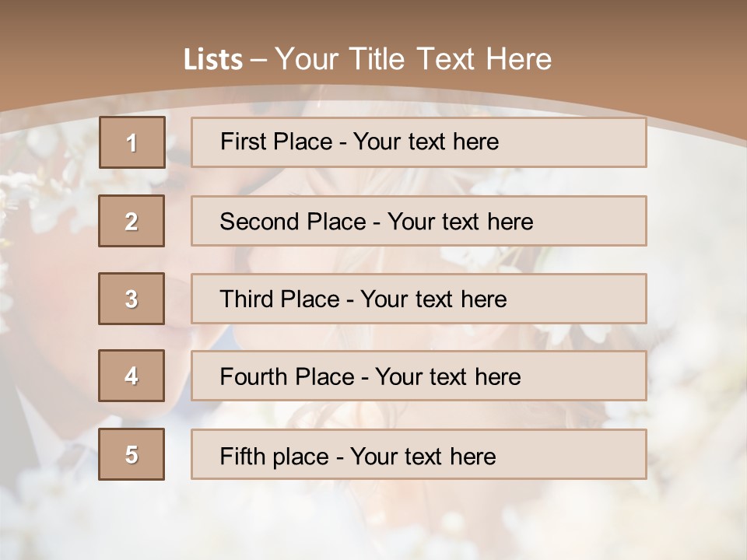Select "Your Title Text Here" in the heading
Screen dimensions: 747x560
click(x=413, y=59)
